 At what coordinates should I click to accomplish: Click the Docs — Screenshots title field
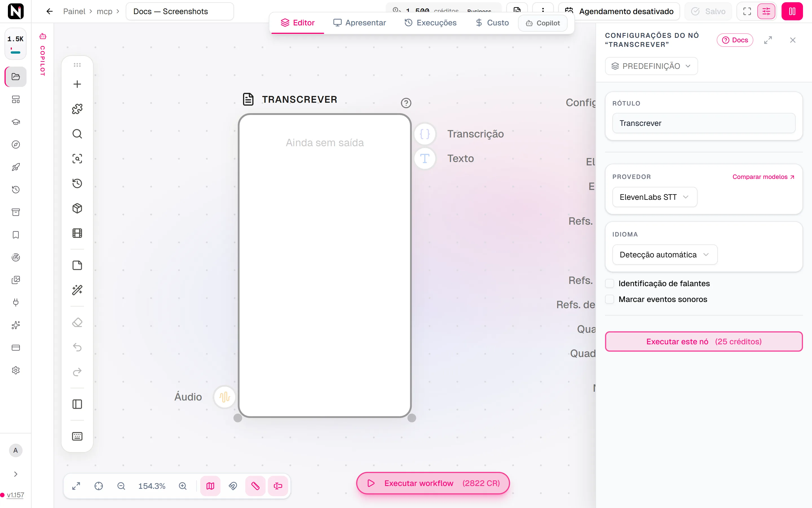(180, 11)
